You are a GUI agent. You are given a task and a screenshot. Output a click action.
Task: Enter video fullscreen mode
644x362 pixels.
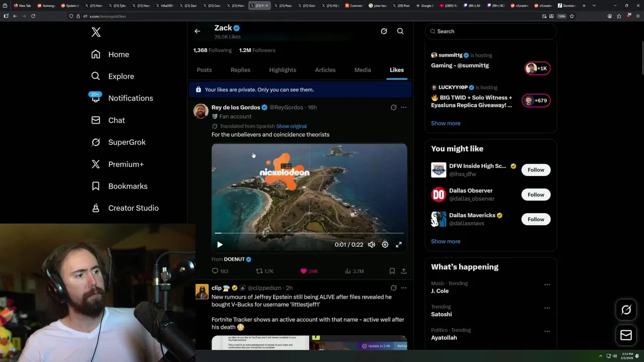(x=398, y=245)
